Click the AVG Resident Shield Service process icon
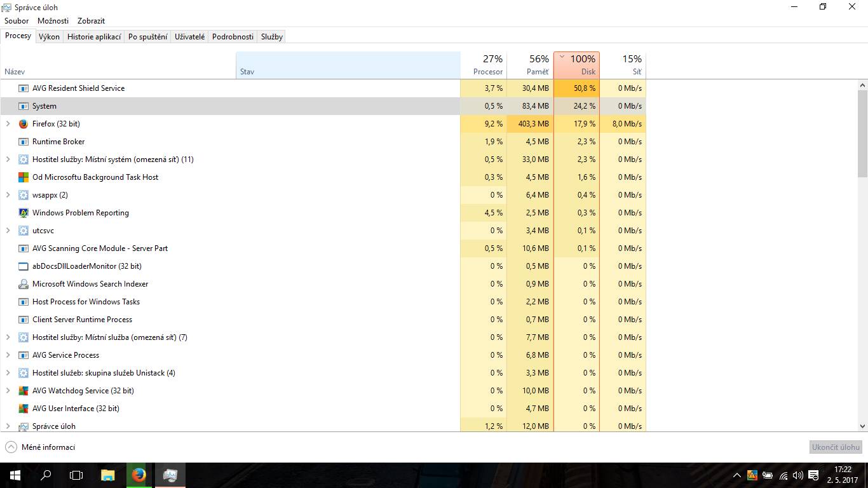Image resolution: width=868 pixels, height=488 pixels. 24,88
